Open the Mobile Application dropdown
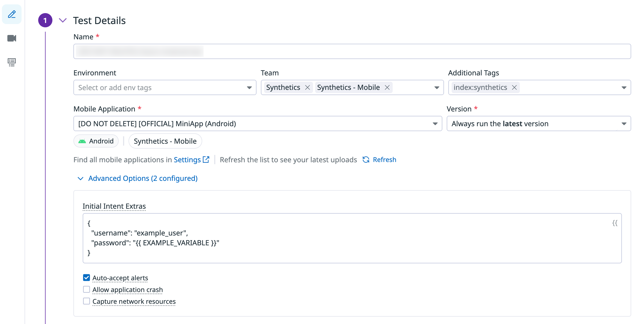 click(x=258, y=123)
